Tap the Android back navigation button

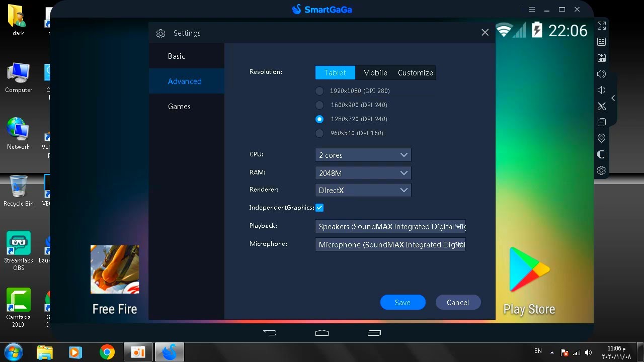point(270,333)
